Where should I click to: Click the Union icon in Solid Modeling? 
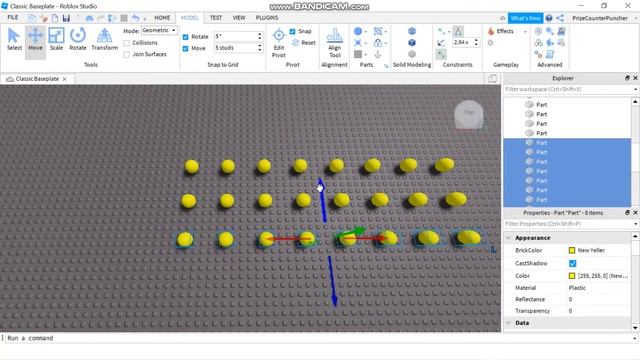point(412,31)
